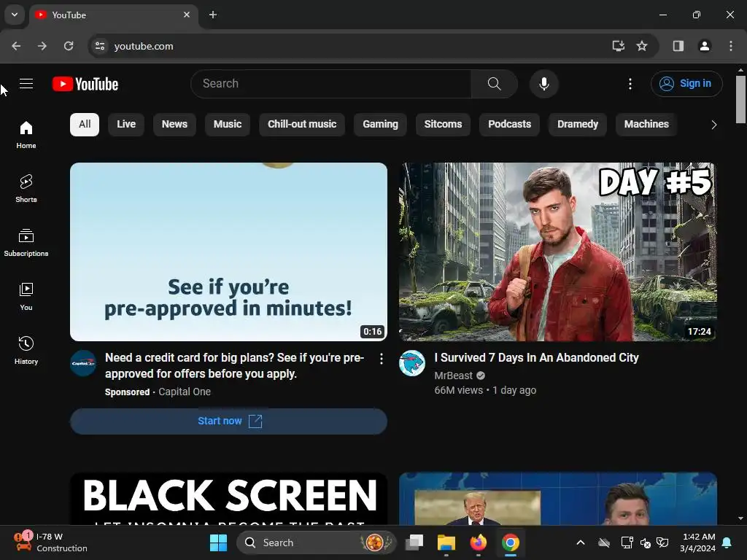
Task: Open MrBeast abandoned city thumbnail
Action: [558, 252]
